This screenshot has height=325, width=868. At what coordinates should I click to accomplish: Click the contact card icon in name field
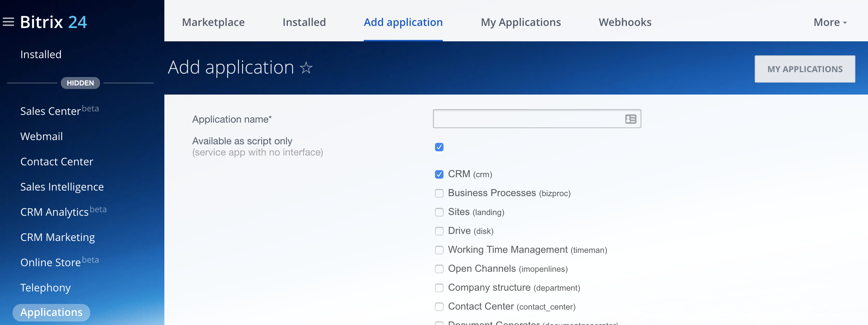631,119
